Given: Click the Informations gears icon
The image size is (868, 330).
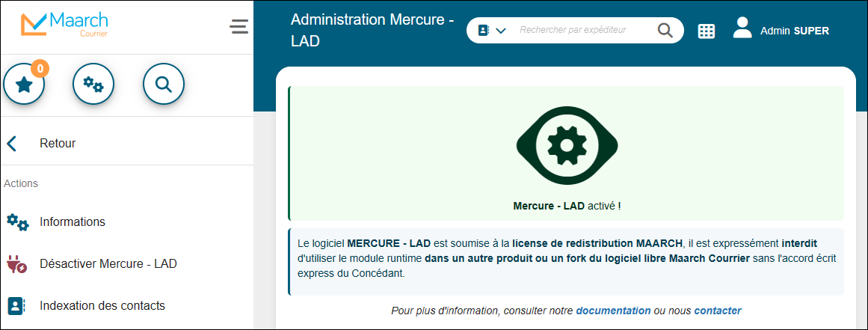Looking at the screenshot, I should (17, 222).
